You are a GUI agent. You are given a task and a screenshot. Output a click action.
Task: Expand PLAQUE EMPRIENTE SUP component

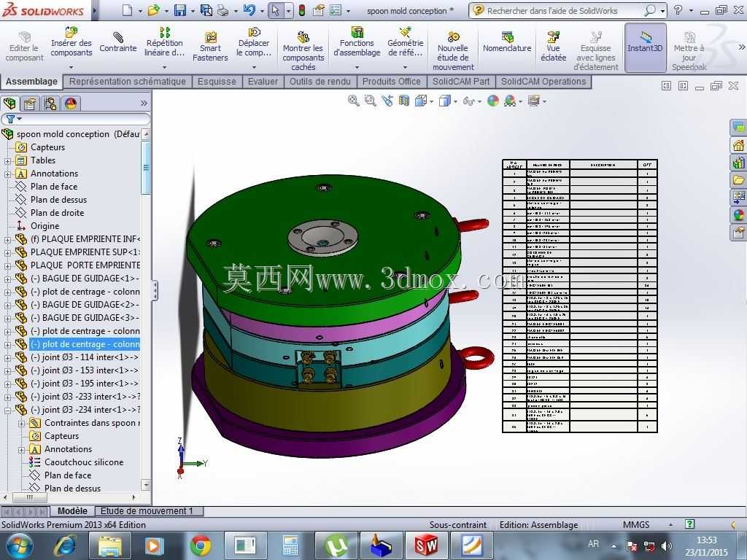7,253
